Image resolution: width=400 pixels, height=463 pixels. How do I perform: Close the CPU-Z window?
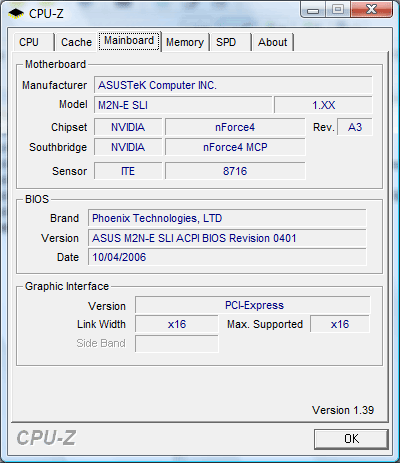(371, 10)
